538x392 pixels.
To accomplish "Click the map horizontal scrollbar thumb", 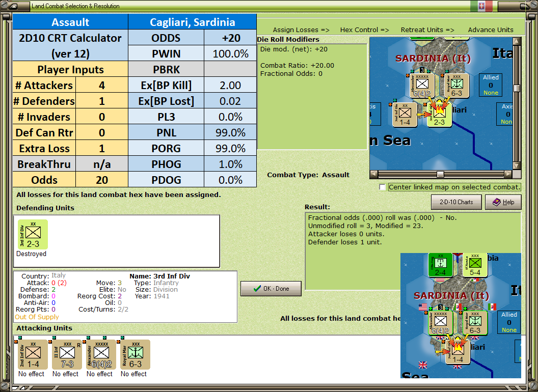I will tap(440, 174).
